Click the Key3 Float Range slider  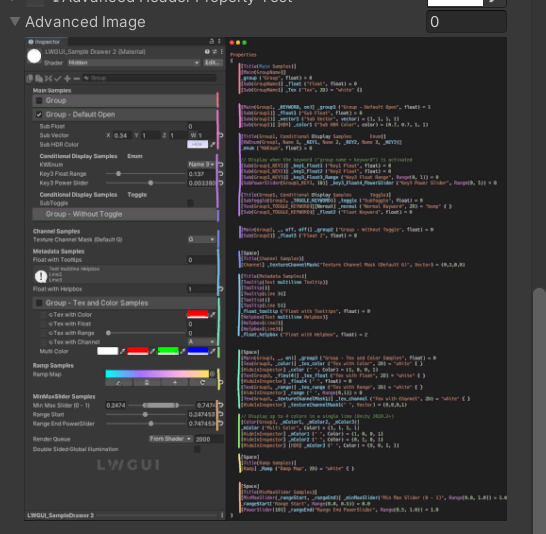pyautogui.click(x=146, y=174)
